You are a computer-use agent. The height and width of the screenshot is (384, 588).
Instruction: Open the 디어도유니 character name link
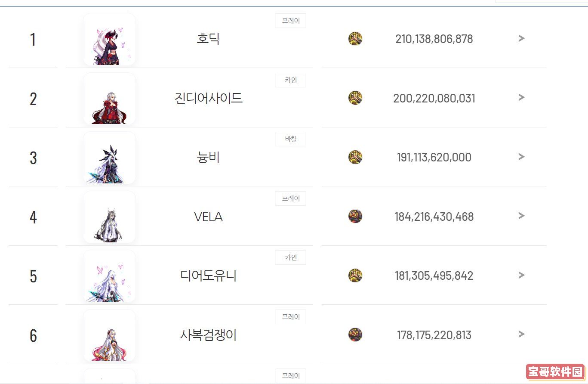tap(209, 276)
